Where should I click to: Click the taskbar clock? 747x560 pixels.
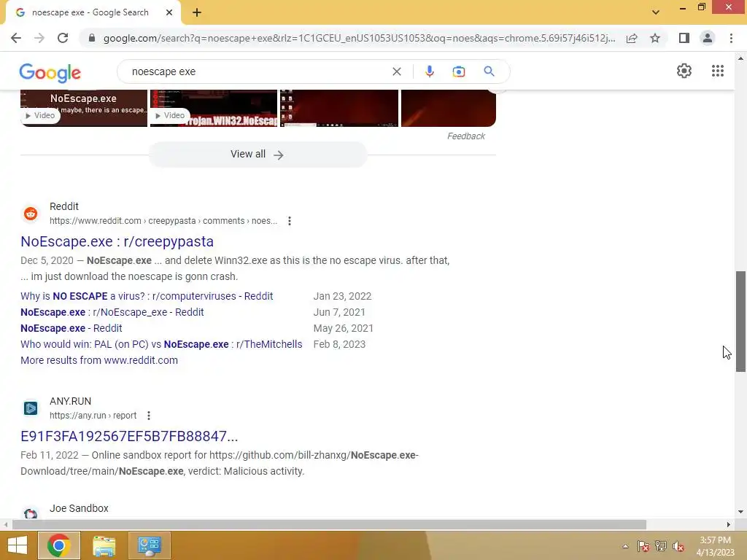tap(715, 546)
